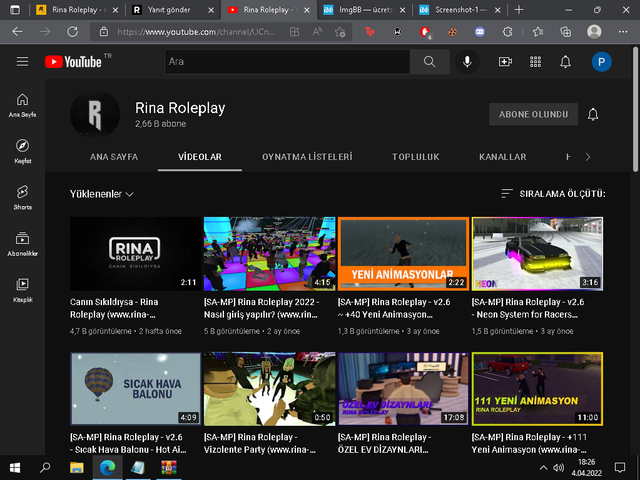This screenshot has height=480, width=640.
Task: Open a new browser tab
Action: point(519,10)
